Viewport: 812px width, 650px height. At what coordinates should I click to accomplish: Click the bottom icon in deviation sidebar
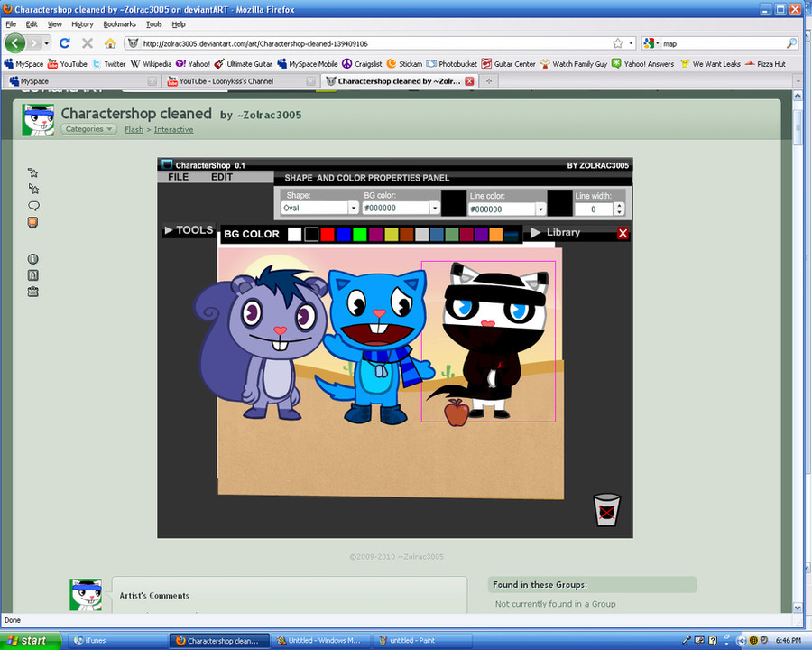pyautogui.click(x=32, y=292)
